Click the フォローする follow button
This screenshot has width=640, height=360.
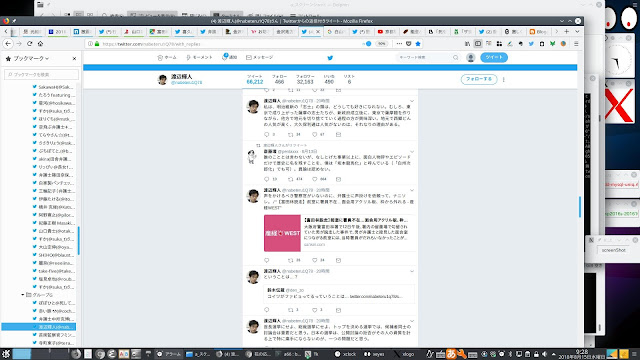point(479,79)
